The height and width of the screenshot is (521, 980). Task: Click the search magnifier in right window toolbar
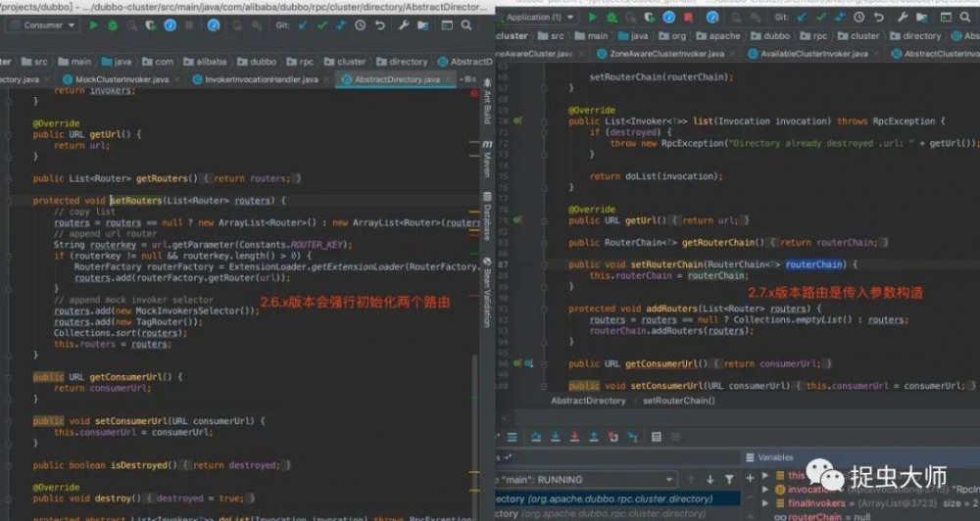coord(965,17)
